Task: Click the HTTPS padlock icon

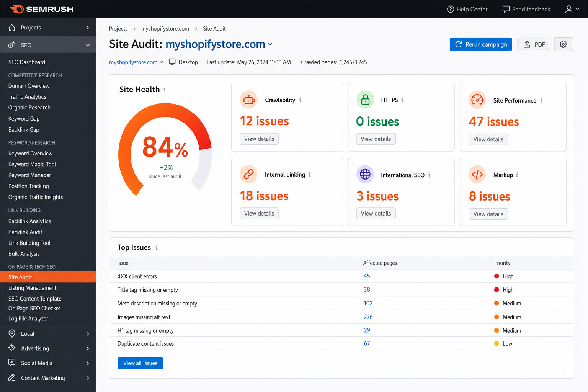Action: 365,100
